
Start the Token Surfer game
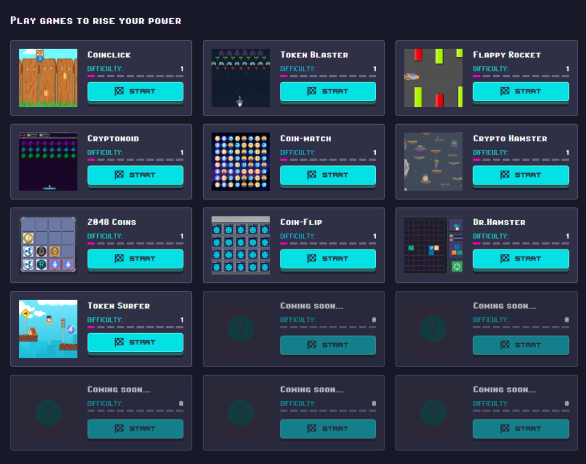[x=135, y=342]
